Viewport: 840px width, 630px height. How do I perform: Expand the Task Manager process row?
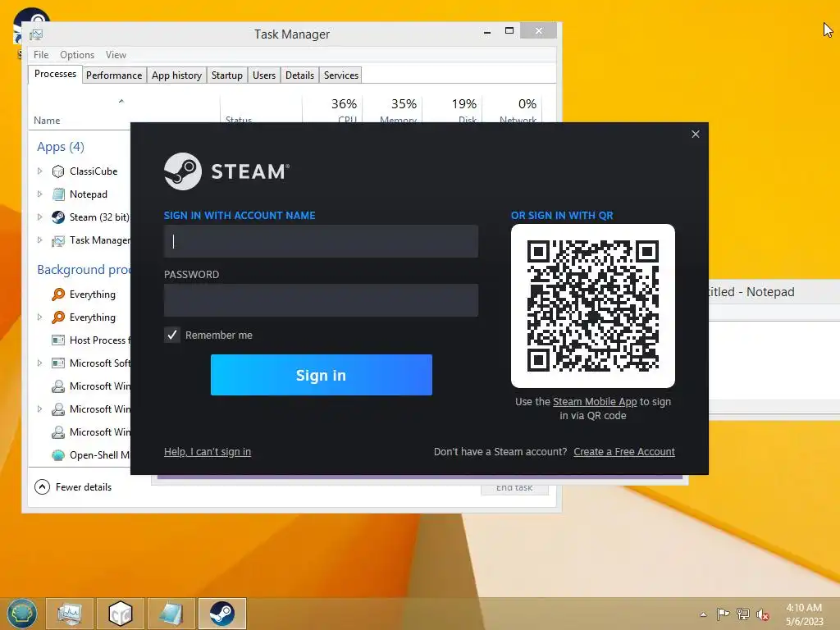click(39, 240)
